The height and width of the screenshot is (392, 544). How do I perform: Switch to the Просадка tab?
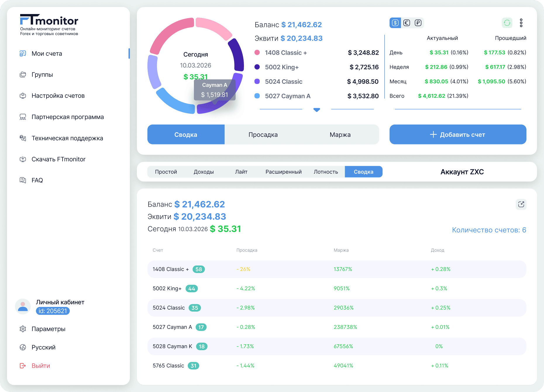(x=263, y=134)
